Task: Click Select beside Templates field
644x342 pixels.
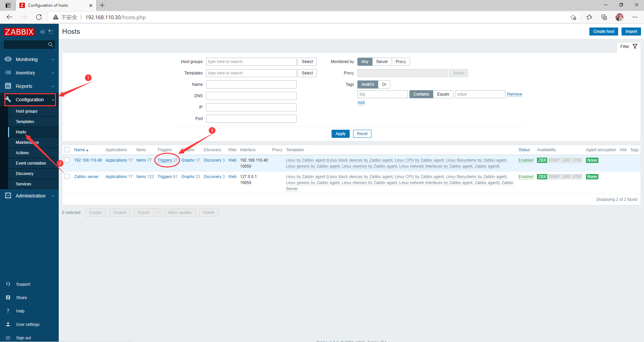Action: 307,73
